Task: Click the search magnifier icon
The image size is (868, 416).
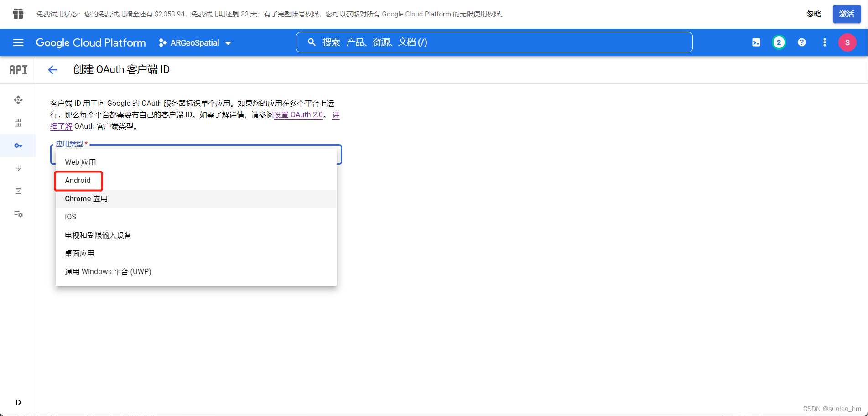Action: (x=312, y=42)
